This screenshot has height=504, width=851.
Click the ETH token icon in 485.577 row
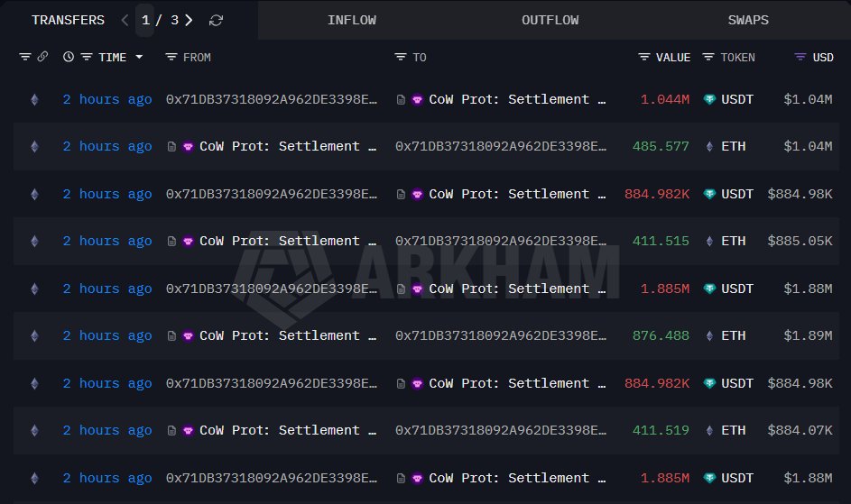pos(709,146)
